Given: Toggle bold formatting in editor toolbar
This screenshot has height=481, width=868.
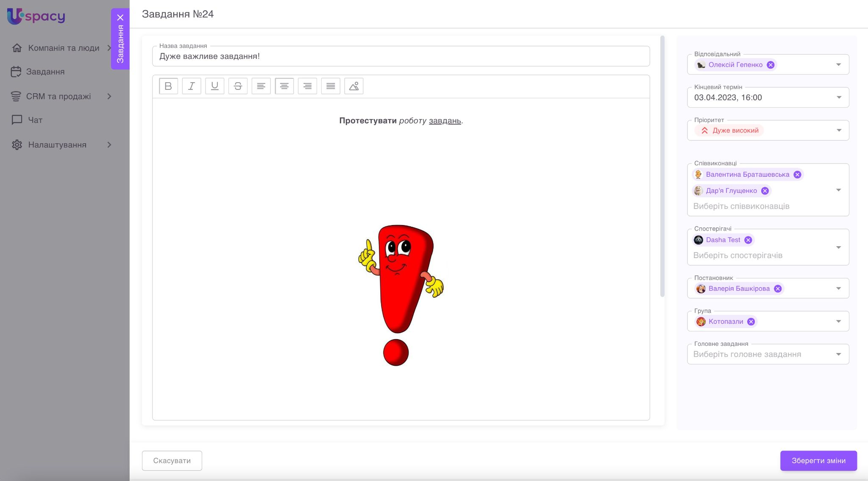Looking at the screenshot, I should point(168,86).
